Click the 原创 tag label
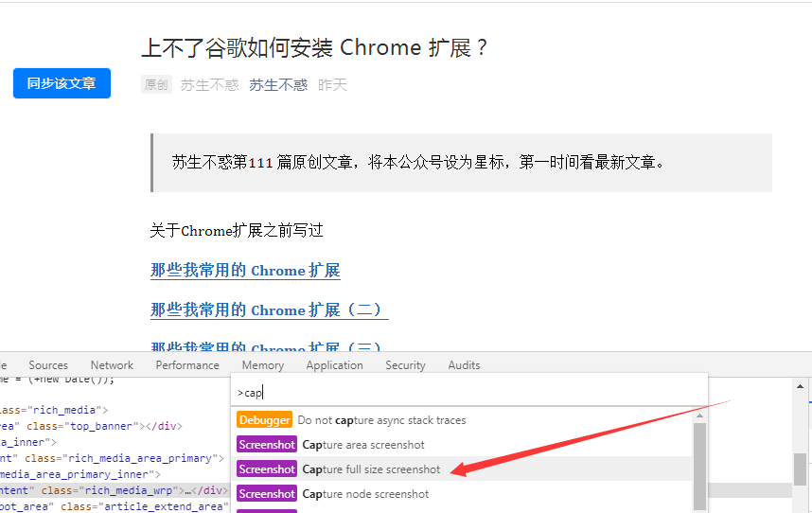The image size is (812, 513). (156, 84)
